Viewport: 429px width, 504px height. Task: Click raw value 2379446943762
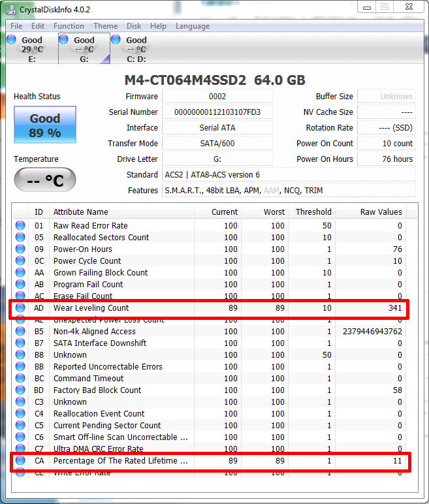point(372,332)
